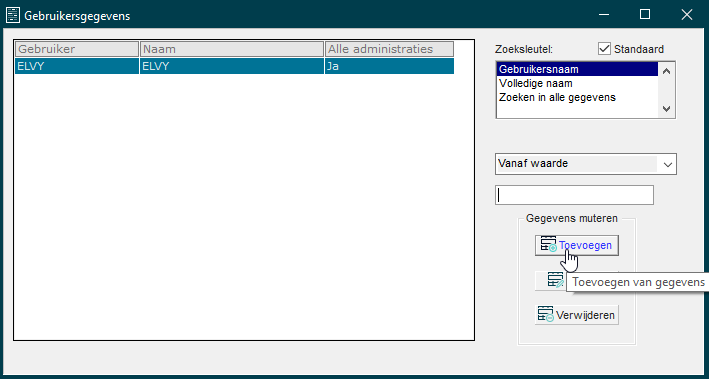
Task: Minimize the Gebruikersgegevens window
Action: point(604,14)
